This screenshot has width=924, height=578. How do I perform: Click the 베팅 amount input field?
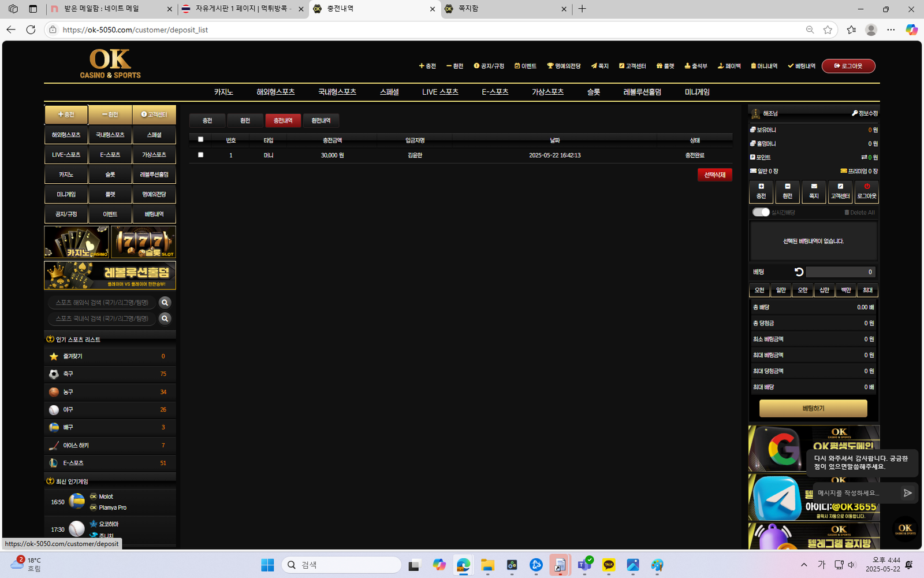tap(840, 272)
